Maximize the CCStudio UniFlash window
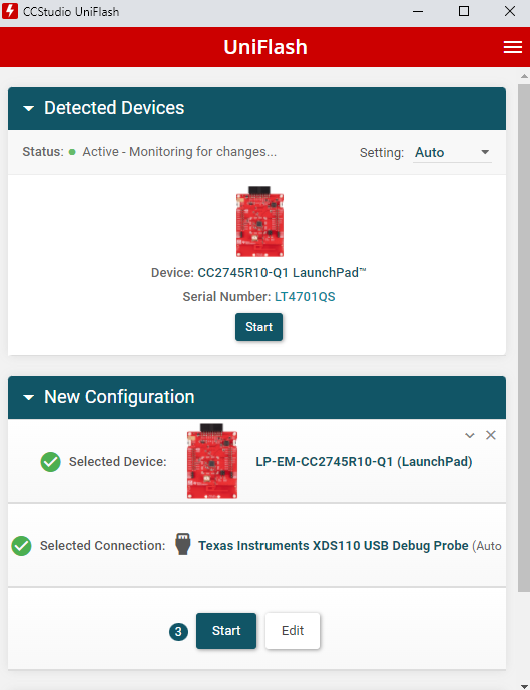 pos(464,11)
